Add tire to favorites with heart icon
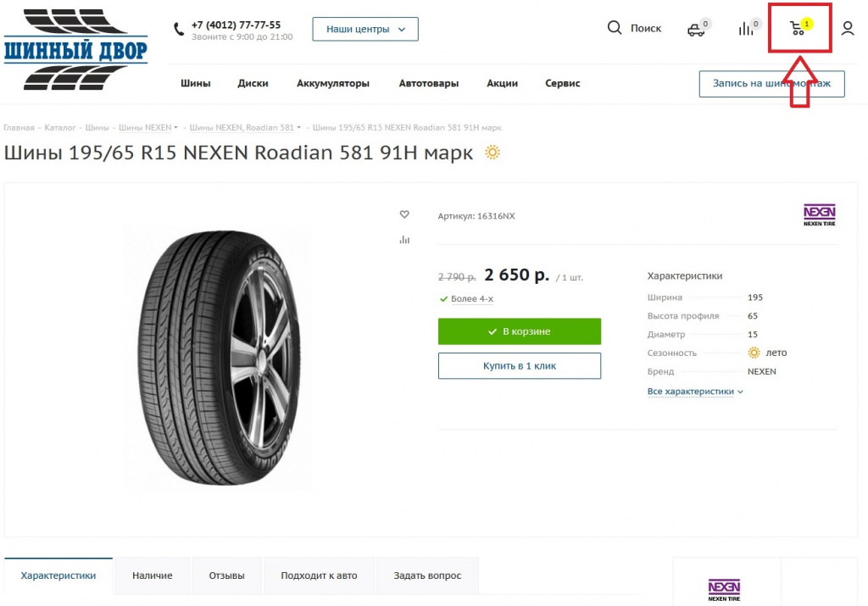Viewport: 868px width, 606px height. tap(404, 214)
